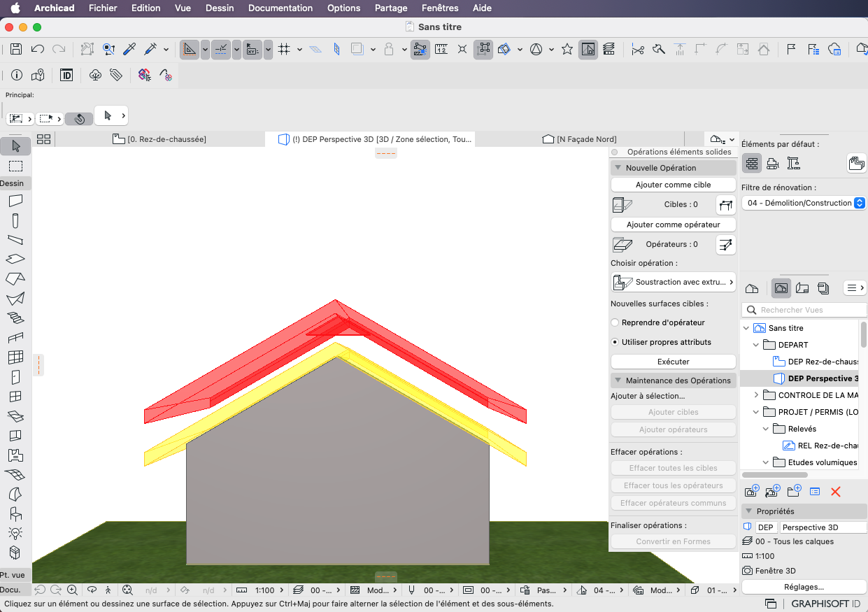Click the 'Exécuter' button

click(x=674, y=362)
